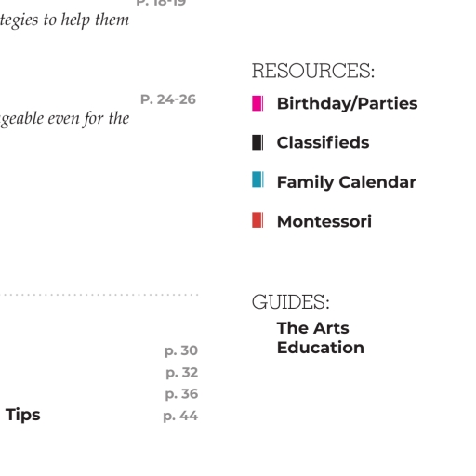Click the Tips entry text
476x476 pixels.
click(x=23, y=415)
